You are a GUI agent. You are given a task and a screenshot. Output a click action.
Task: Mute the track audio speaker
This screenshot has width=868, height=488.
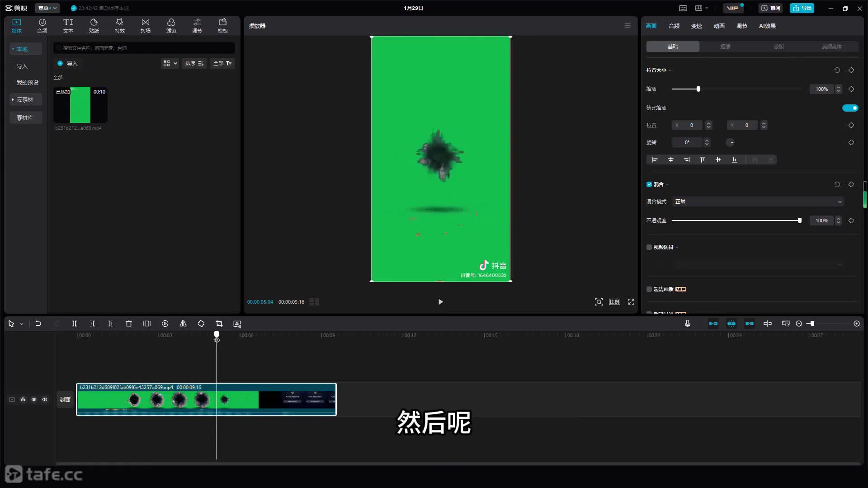[45, 399]
